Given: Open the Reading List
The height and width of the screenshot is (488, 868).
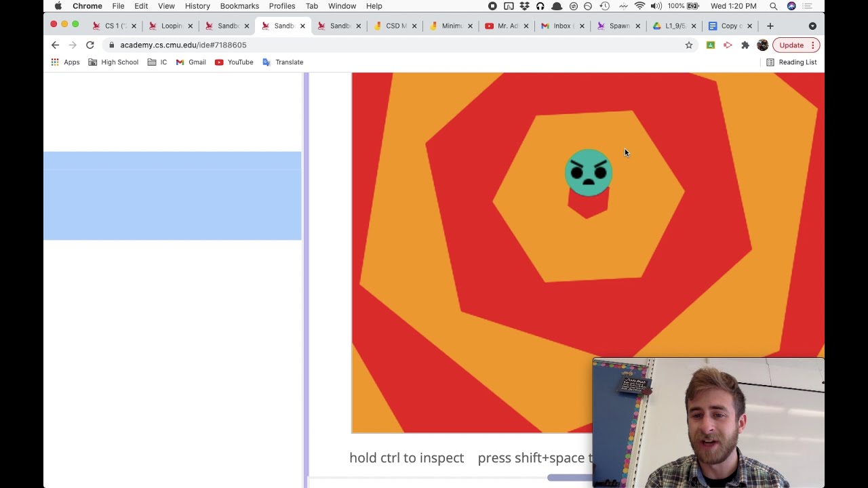Looking at the screenshot, I should pos(791,62).
